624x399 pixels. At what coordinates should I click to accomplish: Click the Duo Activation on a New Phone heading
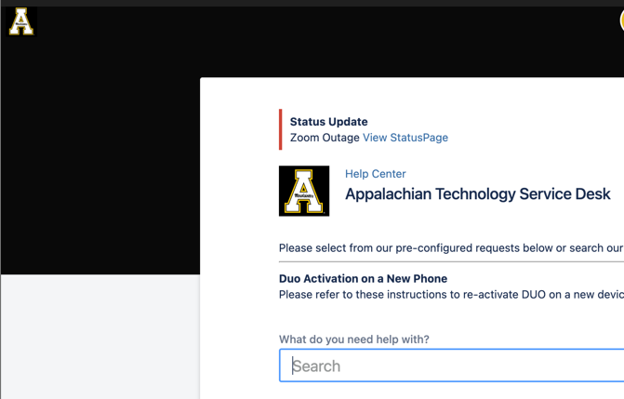363,278
